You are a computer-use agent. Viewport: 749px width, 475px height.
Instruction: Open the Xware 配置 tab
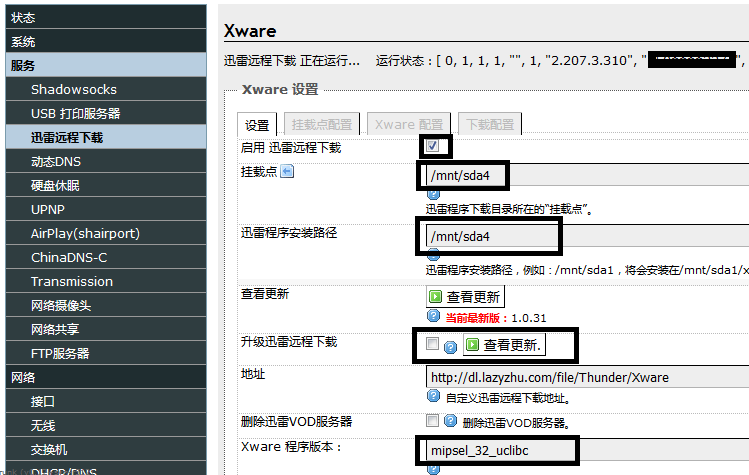point(409,124)
